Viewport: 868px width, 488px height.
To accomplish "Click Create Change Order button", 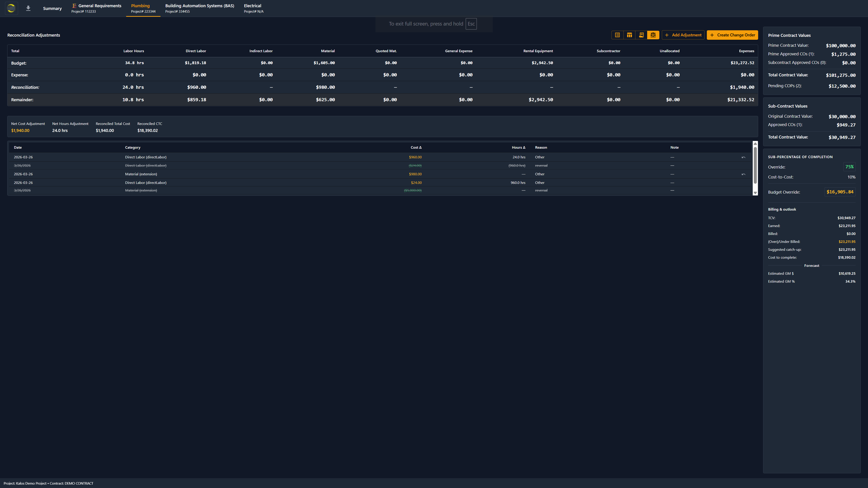I will (x=732, y=35).
